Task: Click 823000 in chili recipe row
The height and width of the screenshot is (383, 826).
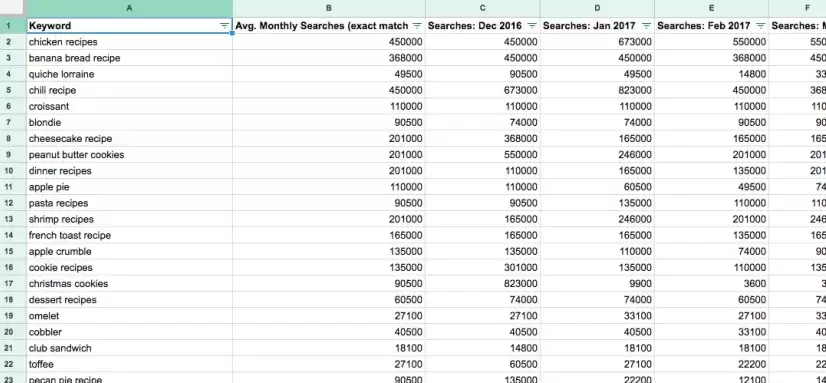Action: pos(597,90)
